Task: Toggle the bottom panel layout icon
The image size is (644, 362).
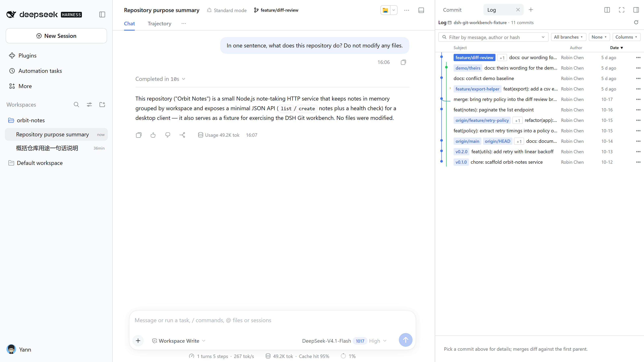Action: pyautogui.click(x=421, y=10)
